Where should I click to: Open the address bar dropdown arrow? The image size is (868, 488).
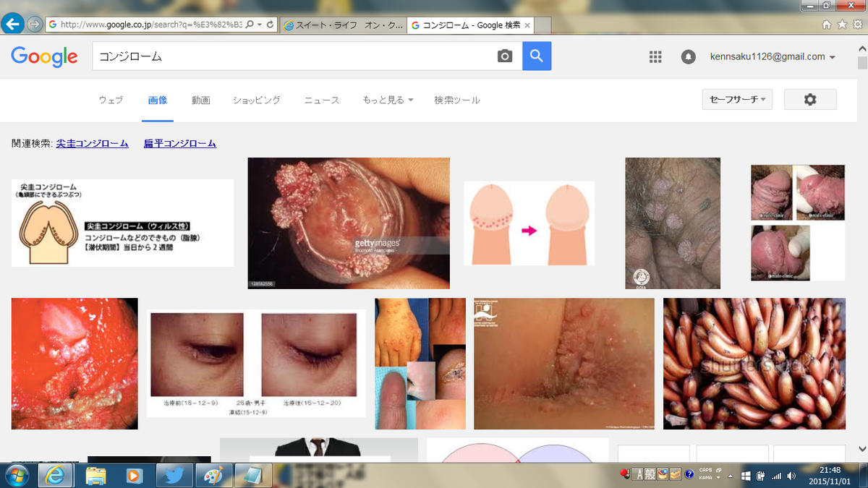(x=259, y=24)
